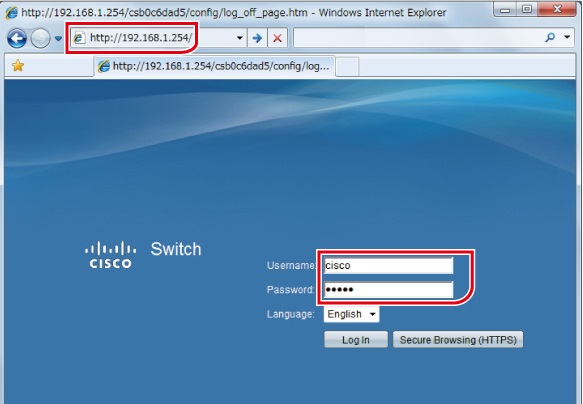The width and height of the screenshot is (583, 404).
Task: Click the "Switch" product title text
Action: [176, 249]
